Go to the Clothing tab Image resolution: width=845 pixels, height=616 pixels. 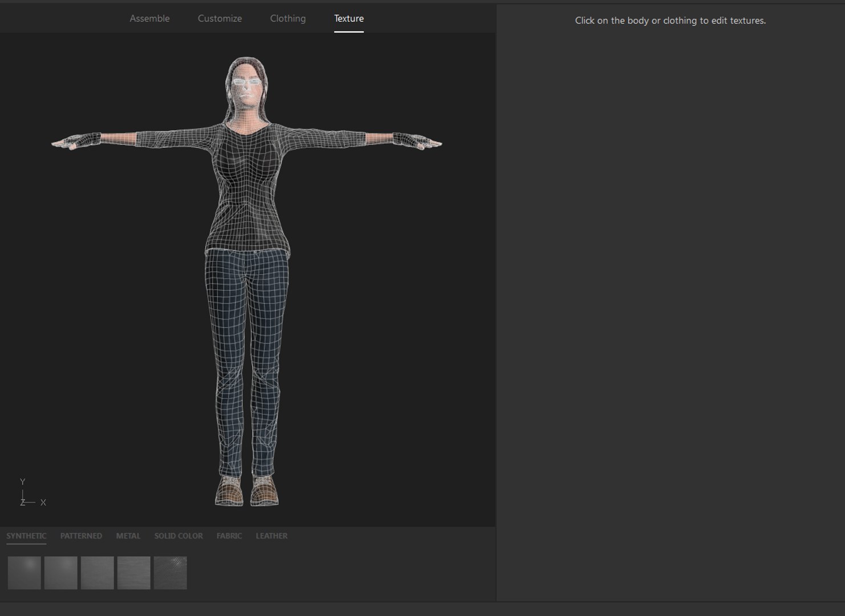288,18
